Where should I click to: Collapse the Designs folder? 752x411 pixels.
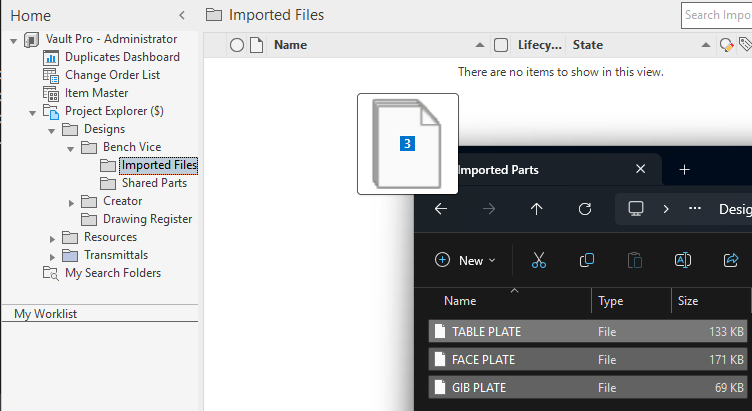point(52,131)
